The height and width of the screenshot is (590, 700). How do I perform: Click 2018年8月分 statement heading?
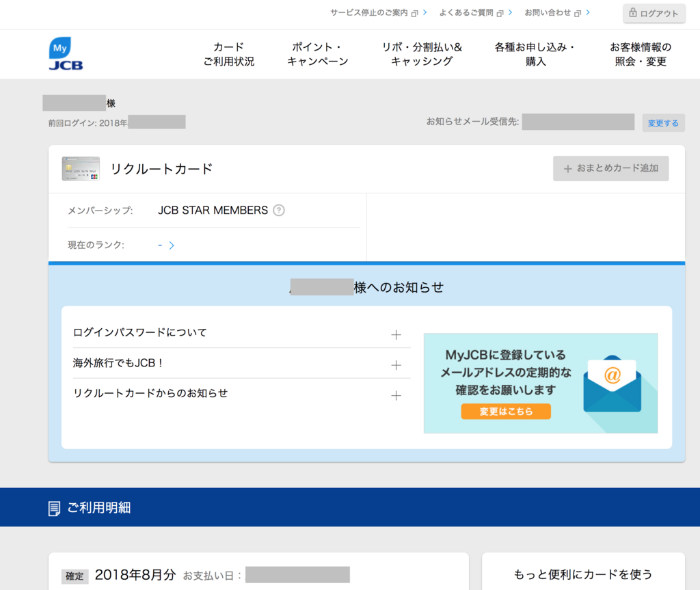click(135, 575)
